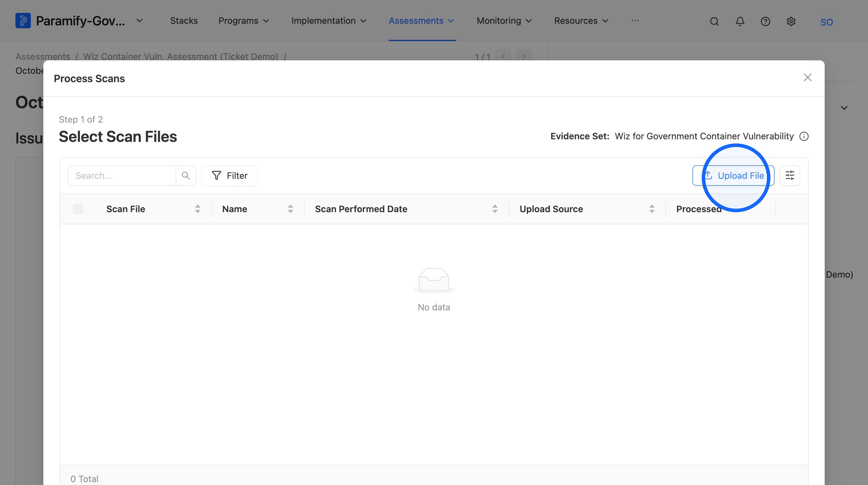This screenshot has width=868, height=485.
Task: Close the Process Scans dialog
Action: 807,78
